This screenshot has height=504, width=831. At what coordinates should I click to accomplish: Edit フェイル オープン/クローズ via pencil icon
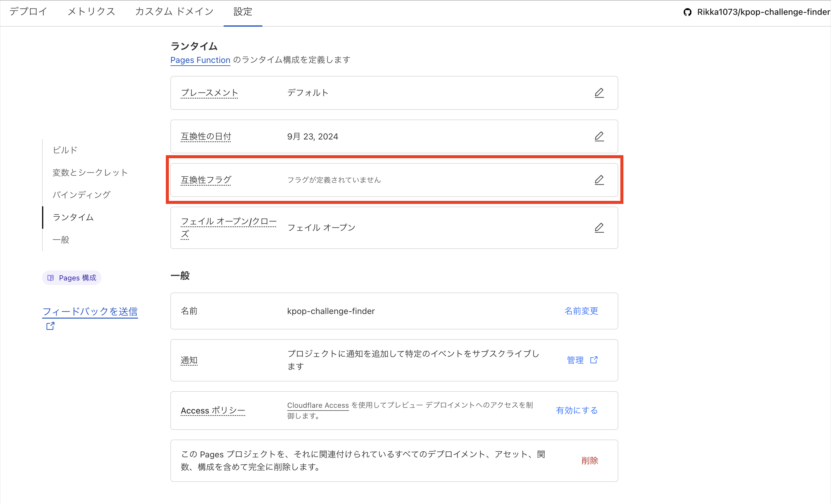[599, 227]
